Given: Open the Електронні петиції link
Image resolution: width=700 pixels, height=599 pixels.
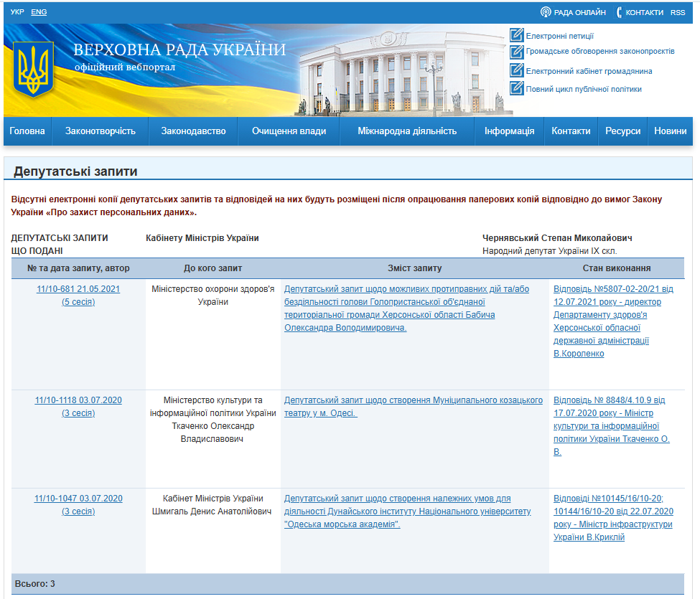Looking at the screenshot, I should [x=559, y=36].
